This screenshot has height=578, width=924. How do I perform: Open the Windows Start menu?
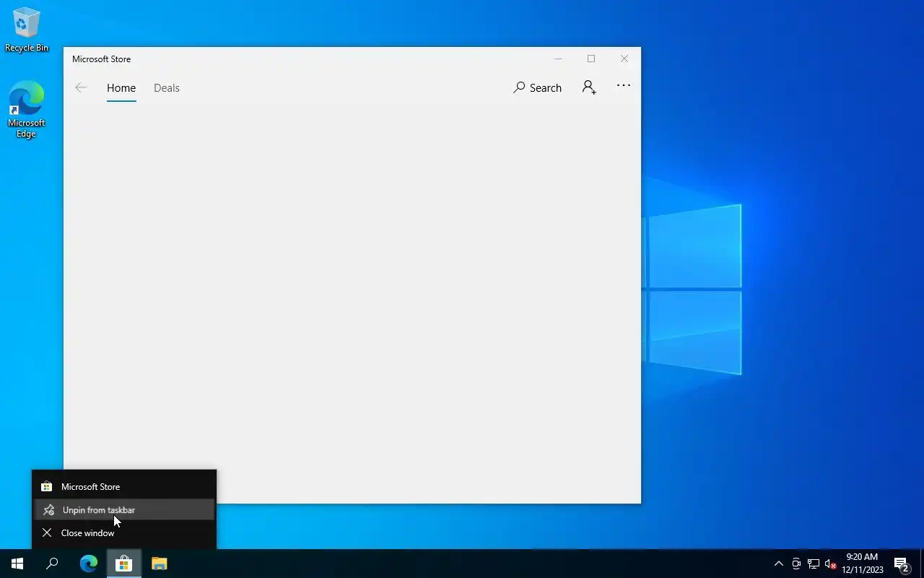[17, 564]
